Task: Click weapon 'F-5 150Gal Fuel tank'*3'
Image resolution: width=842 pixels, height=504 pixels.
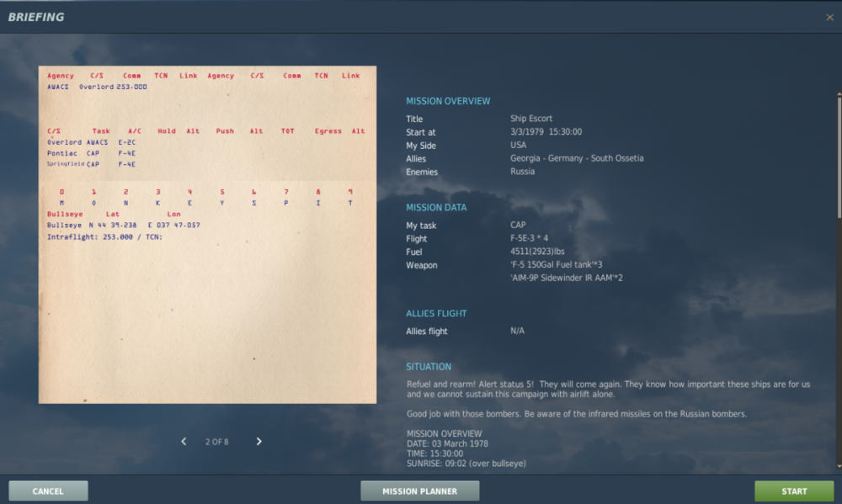Action: 556,264
